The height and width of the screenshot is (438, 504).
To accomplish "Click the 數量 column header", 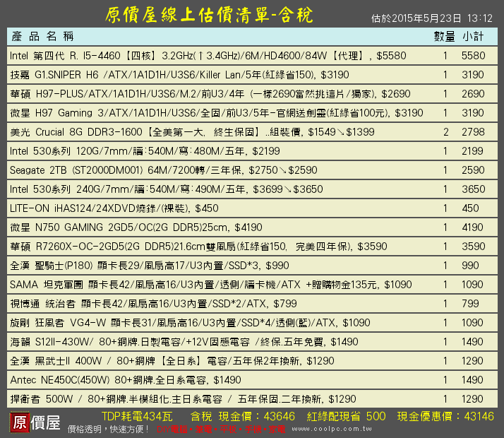I will click(445, 36).
